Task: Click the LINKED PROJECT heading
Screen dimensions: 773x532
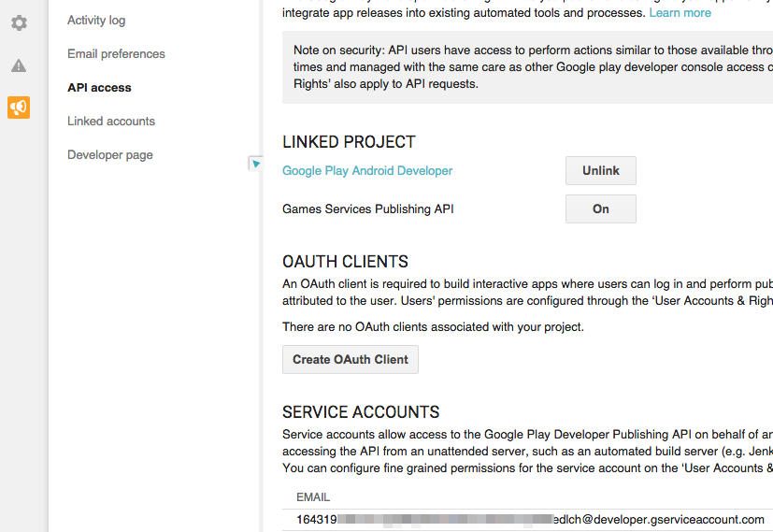Action: click(349, 142)
